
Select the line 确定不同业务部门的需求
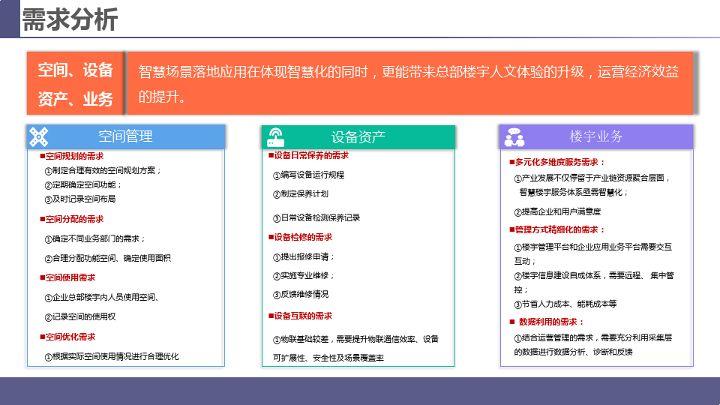point(95,239)
